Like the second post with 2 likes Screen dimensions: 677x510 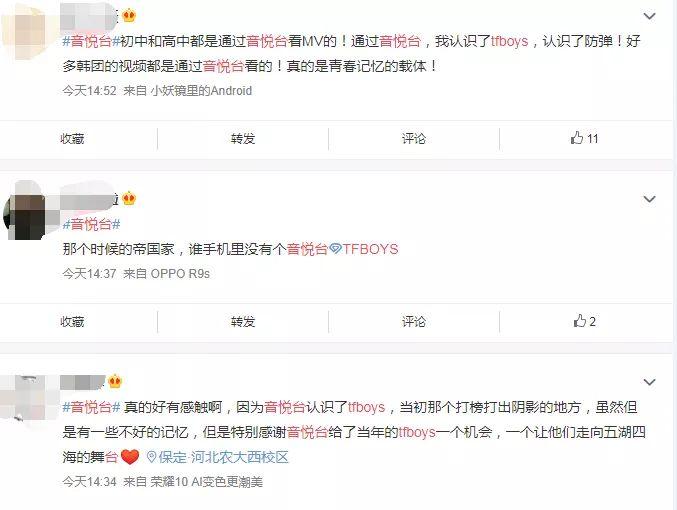tap(584, 321)
